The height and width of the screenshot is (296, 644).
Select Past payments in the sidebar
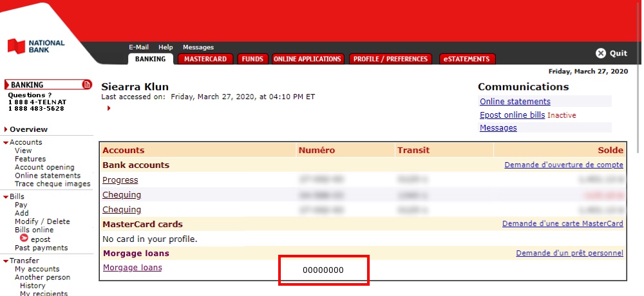pyautogui.click(x=41, y=248)
